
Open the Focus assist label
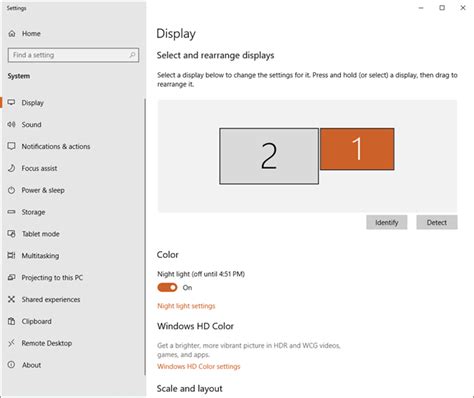[x=39, y=168]
